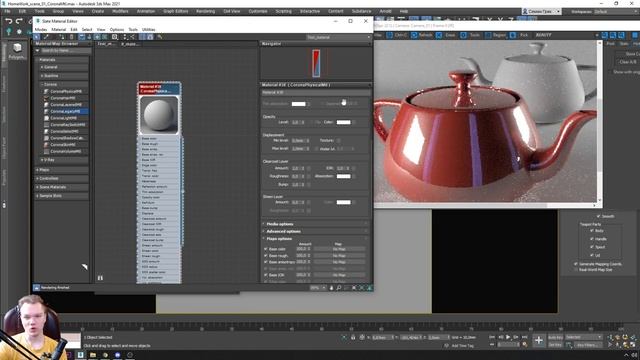640x360 pixels.
Task: Click the Maximize Viewport toggle icon
Action: tap(633, 345)
